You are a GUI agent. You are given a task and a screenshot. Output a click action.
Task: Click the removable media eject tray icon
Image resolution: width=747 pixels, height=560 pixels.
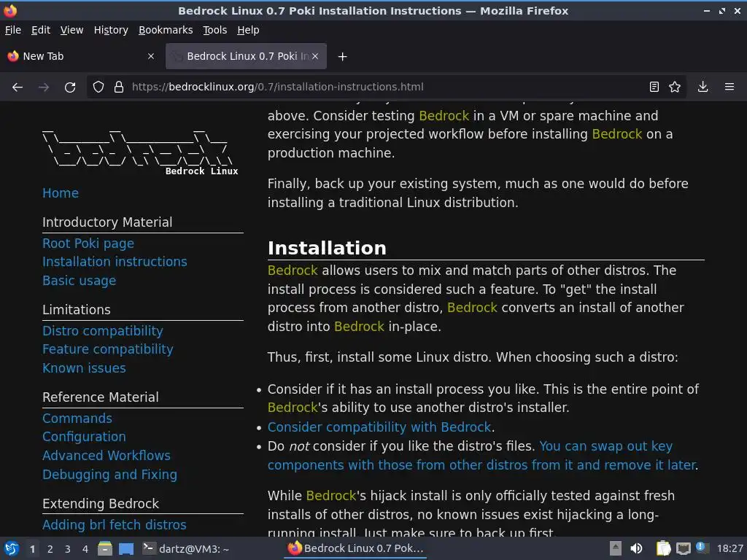coord(616,548)
